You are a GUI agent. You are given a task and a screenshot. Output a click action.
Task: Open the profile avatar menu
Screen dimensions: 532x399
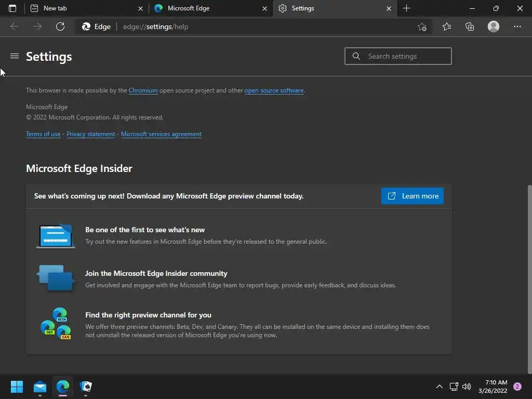pos(494,26)
